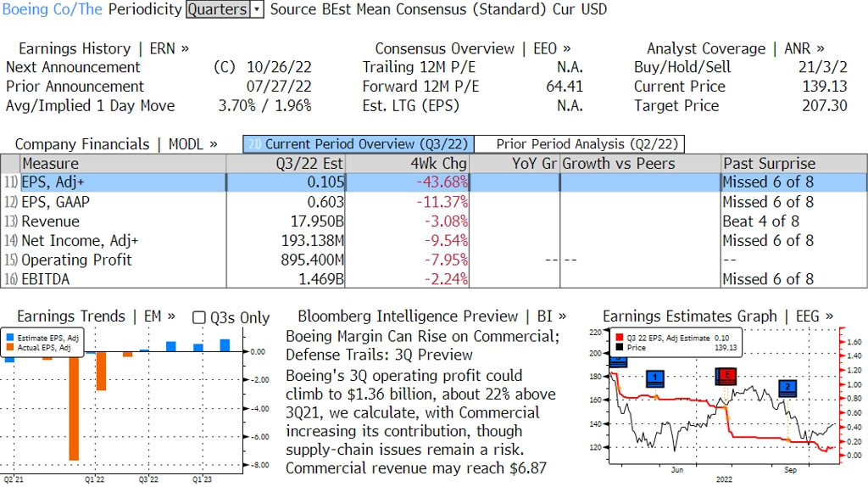This screenshot has width=868, height=487.
Task: Click the Q3/22 Est column header
Action: [x=286, y=164]
